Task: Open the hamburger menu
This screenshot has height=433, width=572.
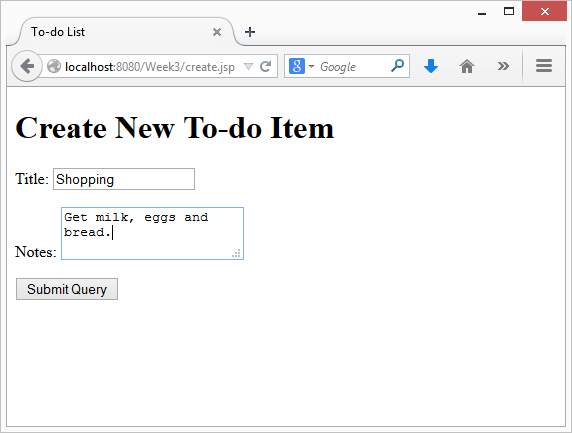Action: coord(544,66)
